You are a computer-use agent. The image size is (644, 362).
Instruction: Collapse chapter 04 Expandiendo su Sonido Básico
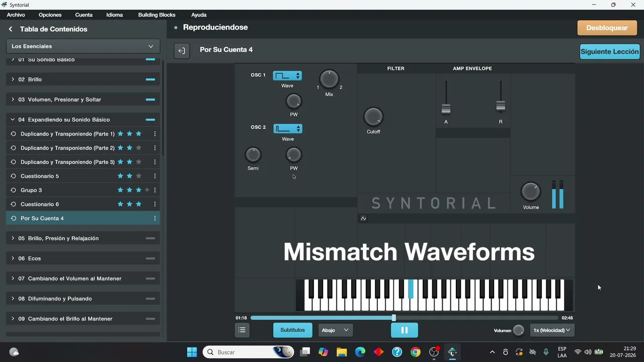click(83, 120)
